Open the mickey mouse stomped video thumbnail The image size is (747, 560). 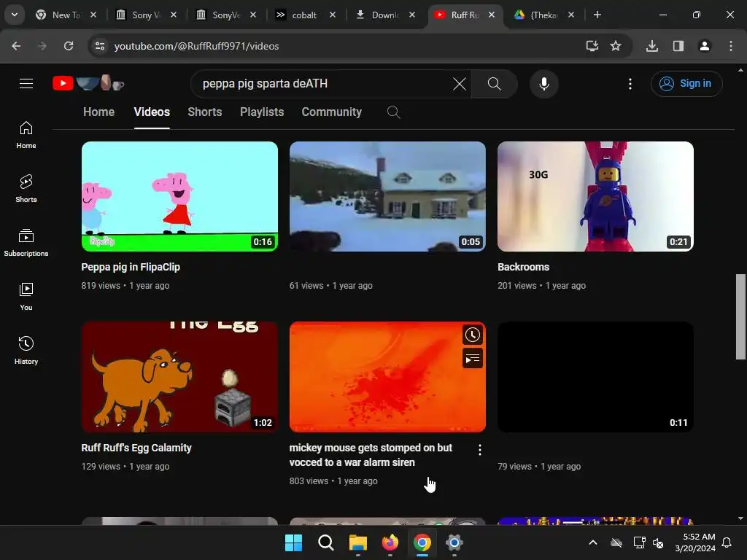[387, 377]
